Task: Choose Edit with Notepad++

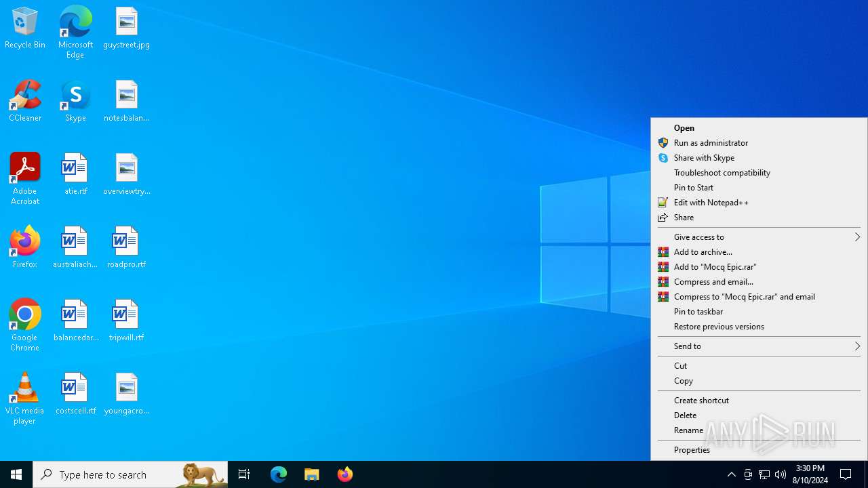Action: point(759,203)
